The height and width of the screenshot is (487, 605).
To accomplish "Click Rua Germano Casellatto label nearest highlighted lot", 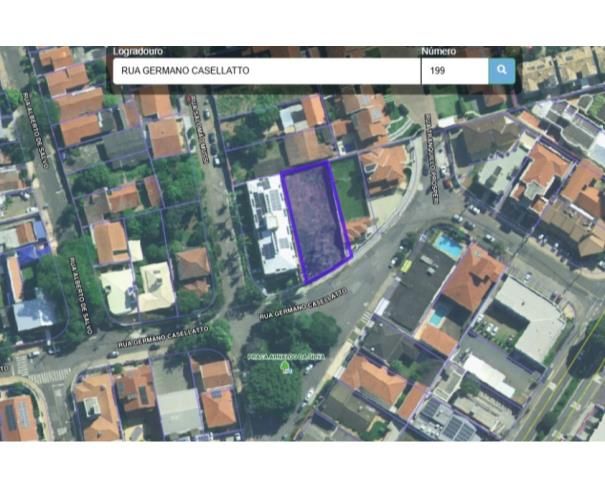I will [303, 304].
